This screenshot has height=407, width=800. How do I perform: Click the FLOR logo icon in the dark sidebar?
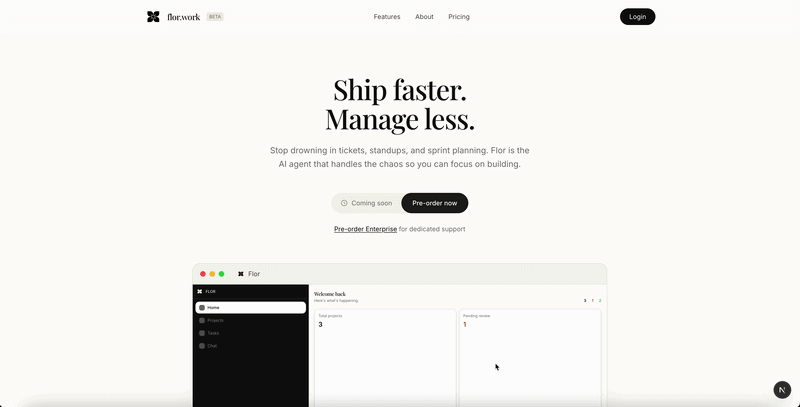tap(199, 292)
